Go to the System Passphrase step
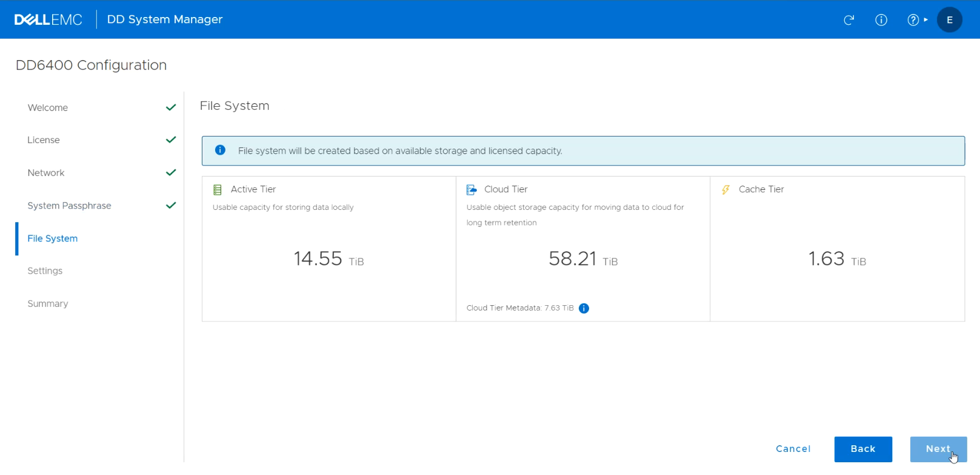 (x=69, y=206)
